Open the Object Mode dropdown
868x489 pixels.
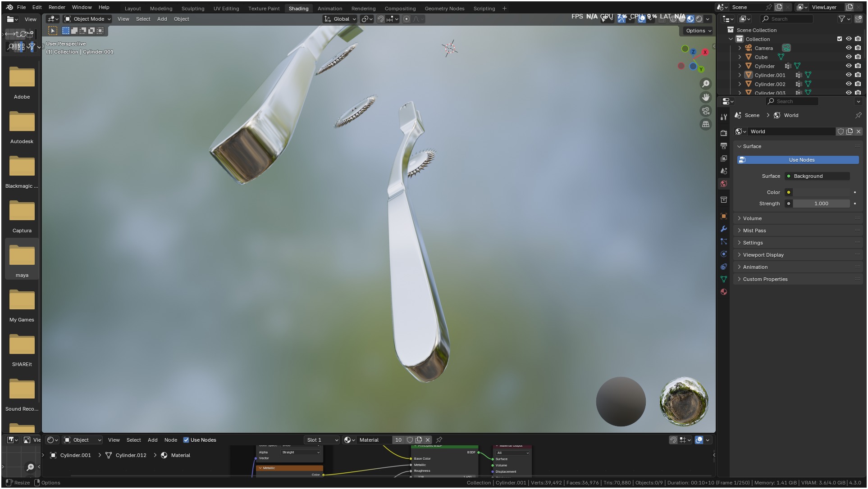click(x=87, y=19)
